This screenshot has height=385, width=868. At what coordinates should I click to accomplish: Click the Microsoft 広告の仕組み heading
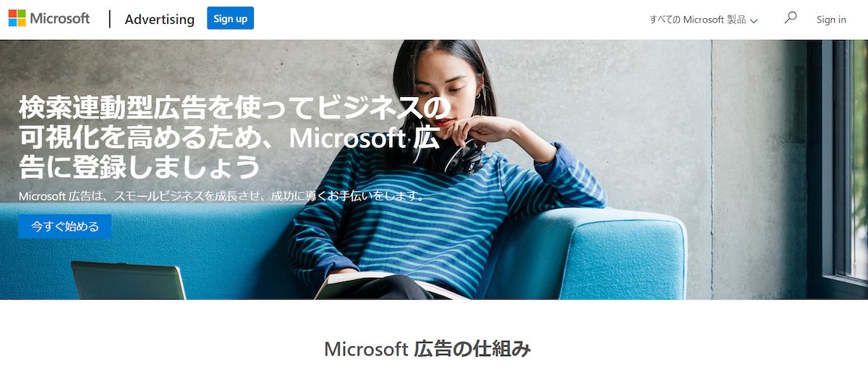click(x=427, y=350)
